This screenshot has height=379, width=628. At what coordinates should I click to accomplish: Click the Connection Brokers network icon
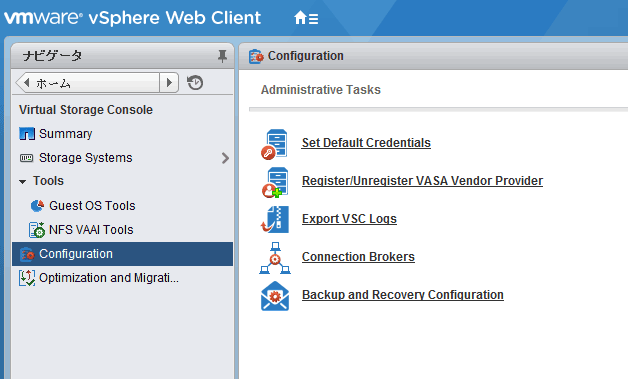(275, 258)
